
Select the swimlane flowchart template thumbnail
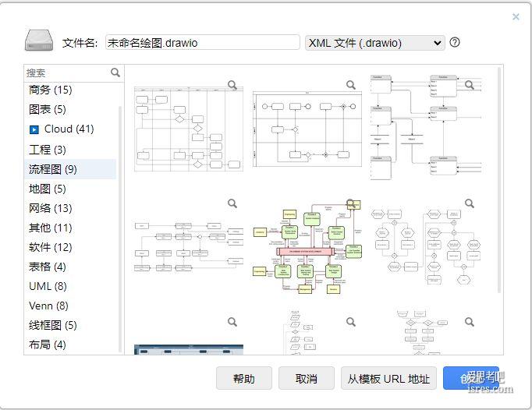tap(189, 129)
